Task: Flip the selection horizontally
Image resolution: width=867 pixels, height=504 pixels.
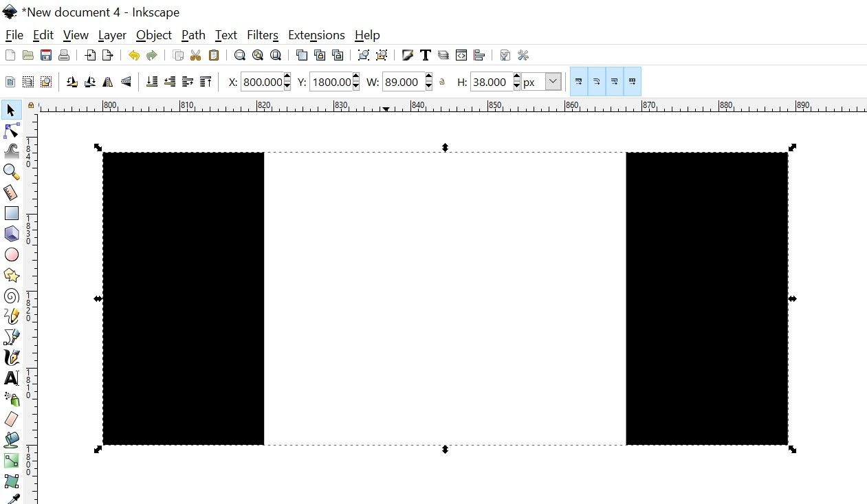Action: [x=107, y=82]
